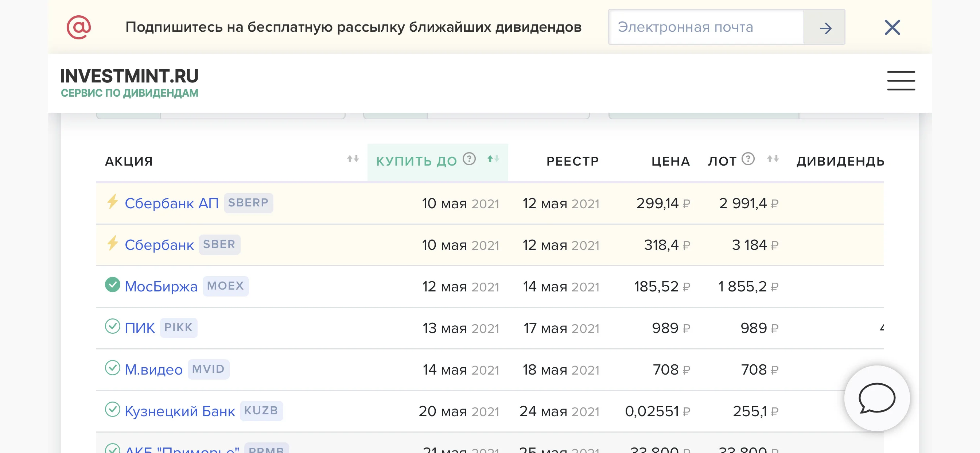
Task: Click the Реестр column header
Action: point(572,162)
